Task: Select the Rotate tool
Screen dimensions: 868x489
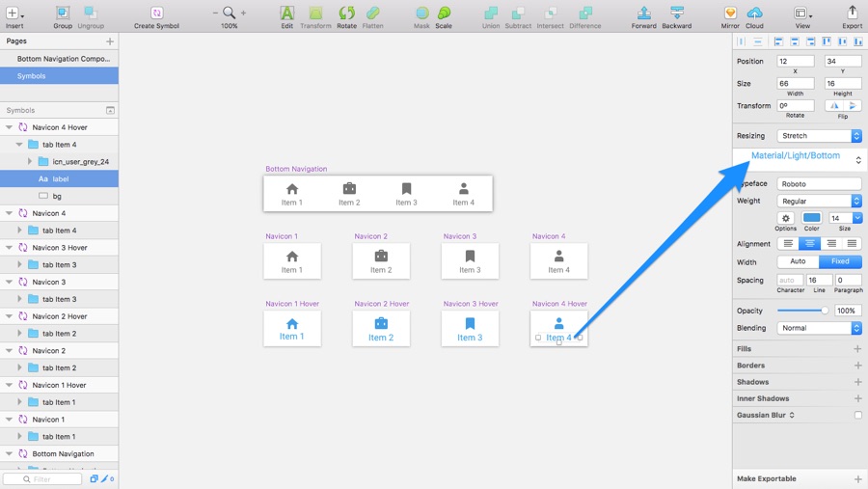Action: [346, 16]
